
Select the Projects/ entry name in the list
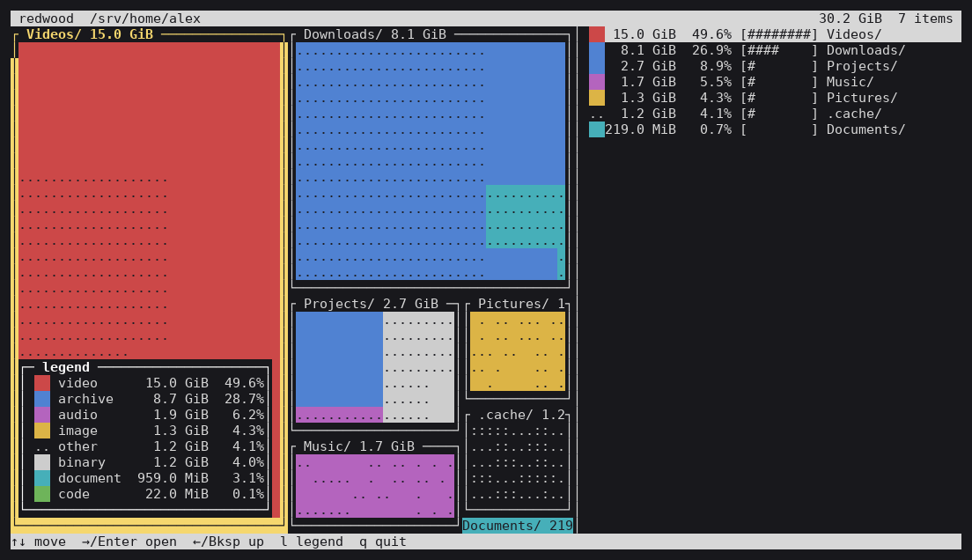click(x=862, y=66)
